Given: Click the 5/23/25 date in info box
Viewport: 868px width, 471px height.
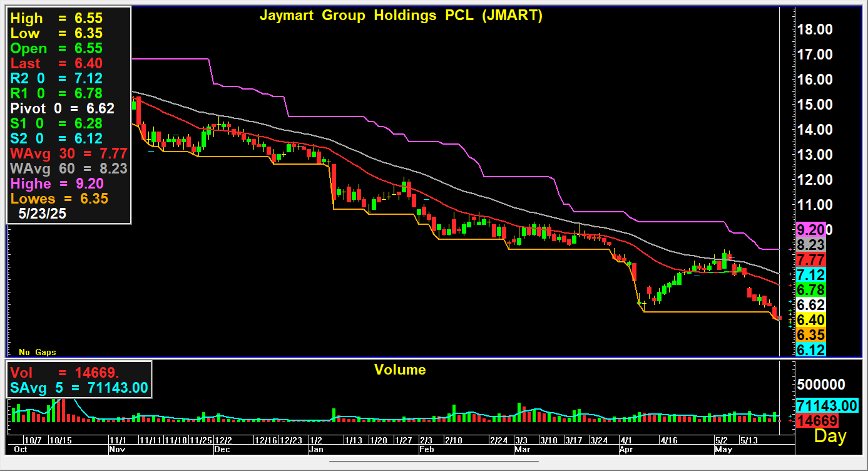Looking at the screenshot, I should pos(43,214).
